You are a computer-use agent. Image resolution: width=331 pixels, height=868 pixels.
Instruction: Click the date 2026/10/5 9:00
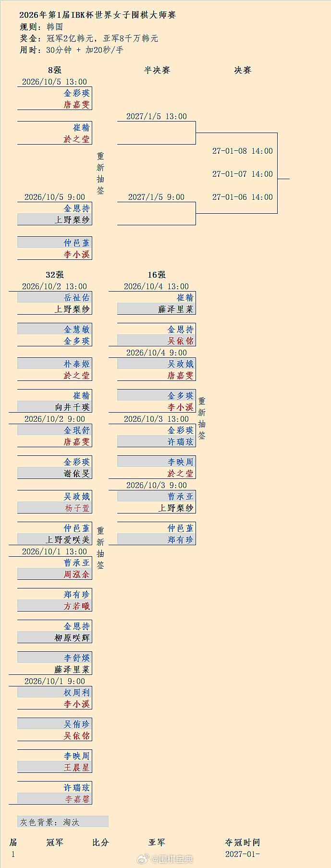[55, 197]
